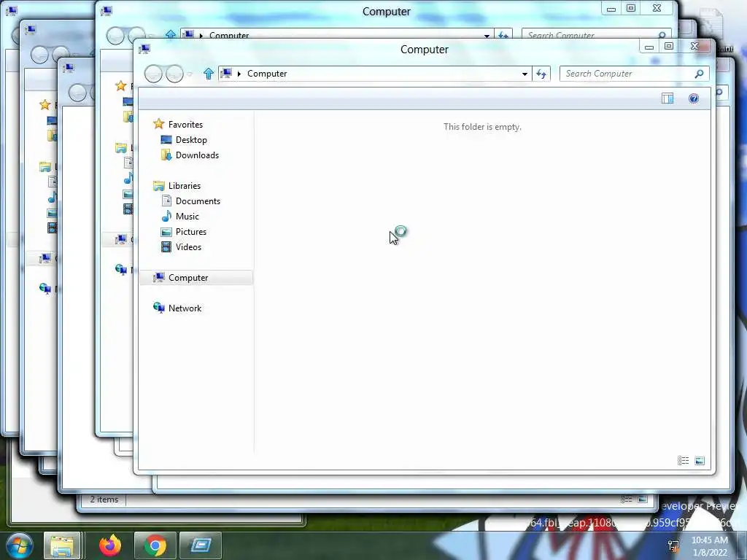Select Libraries in the navigation pane
The height and width of the screenshot is (560, 747).
tap(185, 186)
